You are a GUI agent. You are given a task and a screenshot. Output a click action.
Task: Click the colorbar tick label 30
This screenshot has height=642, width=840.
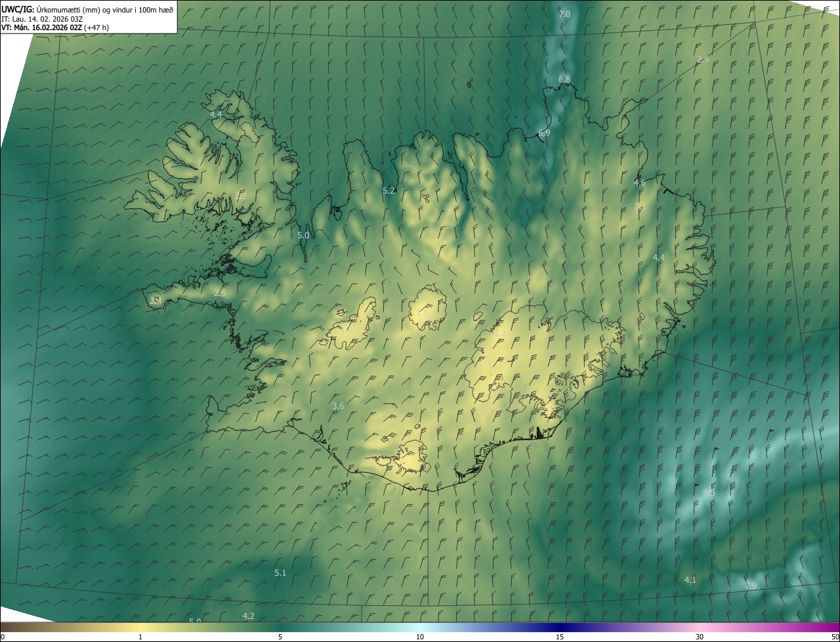[x=700, y=637]
